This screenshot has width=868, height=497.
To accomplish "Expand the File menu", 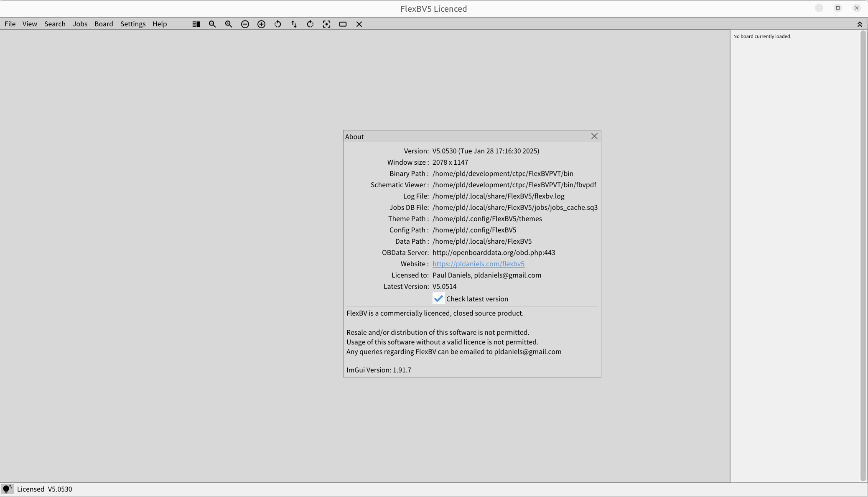I will (x=10, y=24).
